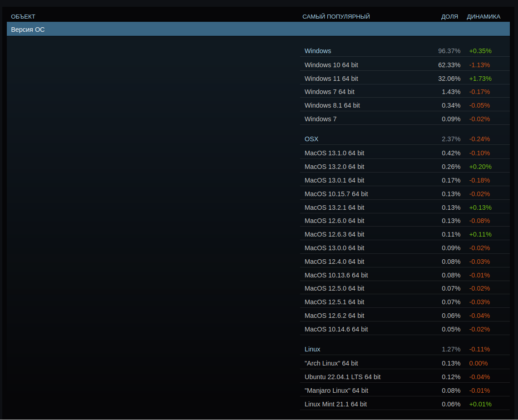Click the OSX group row label

(x=311, y=139)
